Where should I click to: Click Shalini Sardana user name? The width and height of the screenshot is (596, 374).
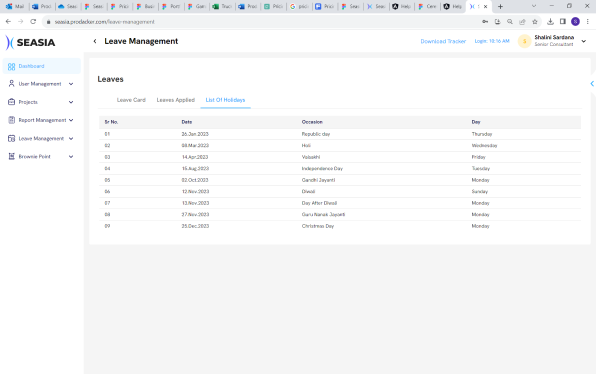554,37
